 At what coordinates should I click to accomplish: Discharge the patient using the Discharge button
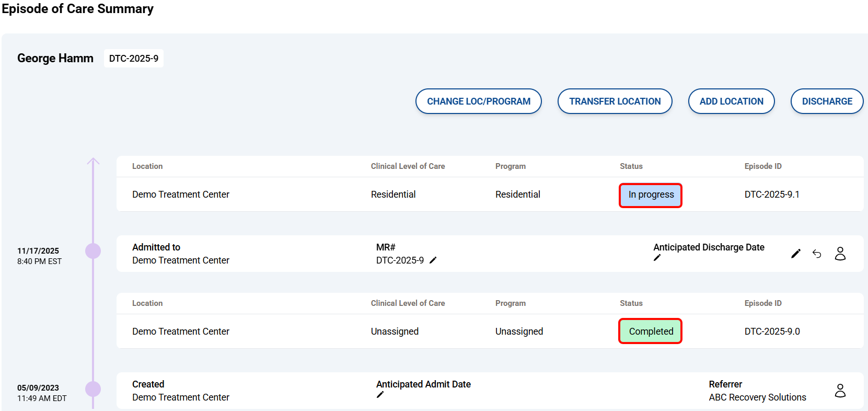coord(827,101)
